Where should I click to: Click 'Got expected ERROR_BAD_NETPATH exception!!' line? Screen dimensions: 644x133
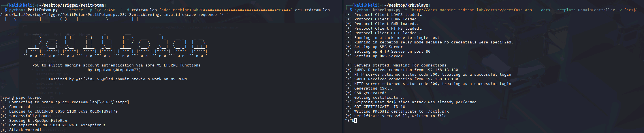coord(53,125)
